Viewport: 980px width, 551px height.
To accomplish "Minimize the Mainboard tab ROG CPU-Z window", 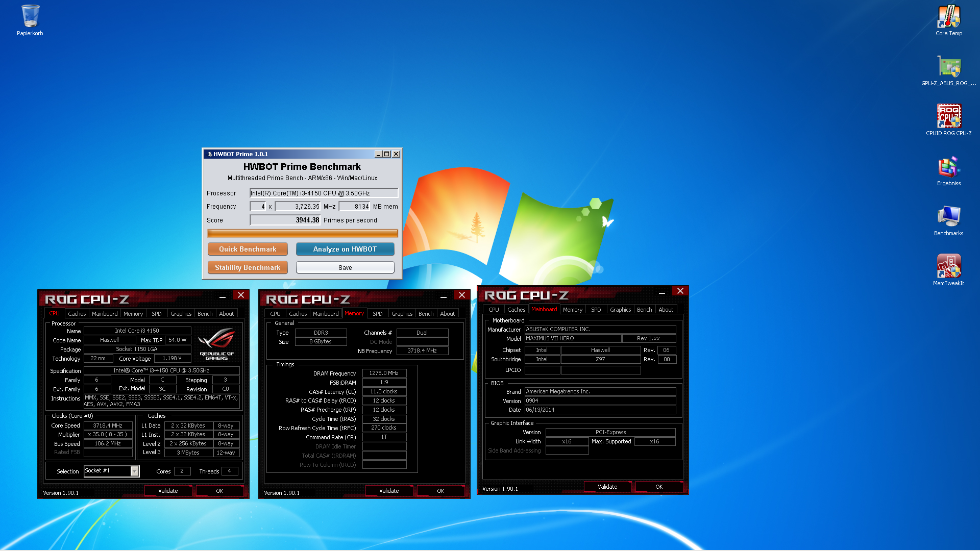I will coord(662,292).
